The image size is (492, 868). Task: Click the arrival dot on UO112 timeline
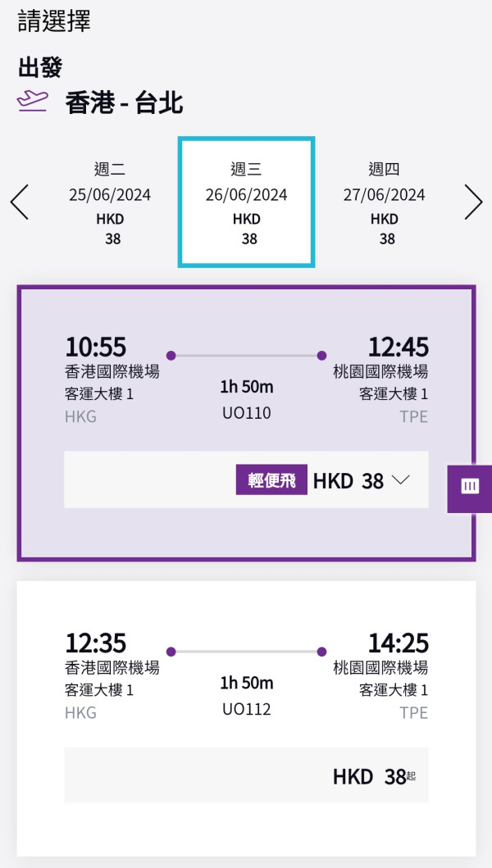click(321, 652)
